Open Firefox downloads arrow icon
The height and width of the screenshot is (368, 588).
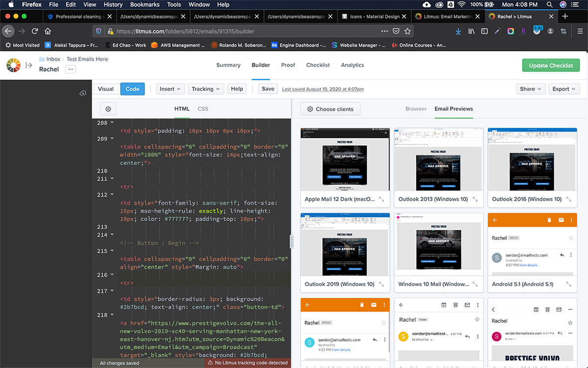pyautogui.click(x=458, y=31)
